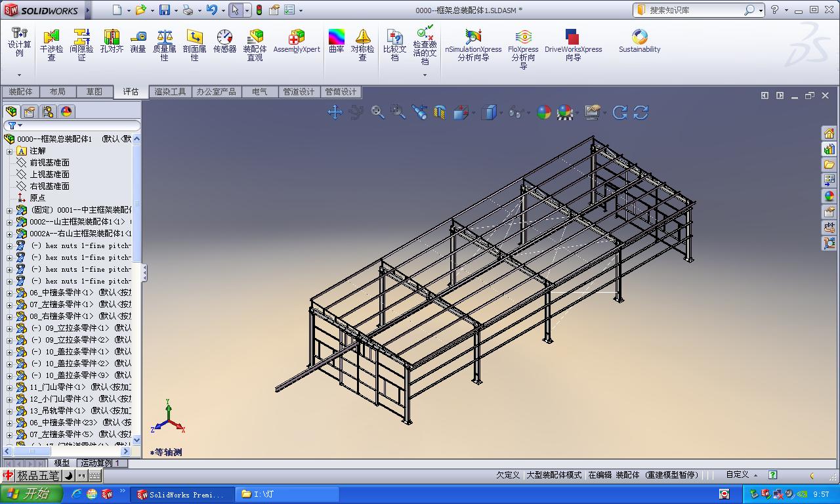Image resolution: width=840 pixels, height=504 pixels.
Task: Switch to the 草图 ribbon tab
Action: coord(94,92)
